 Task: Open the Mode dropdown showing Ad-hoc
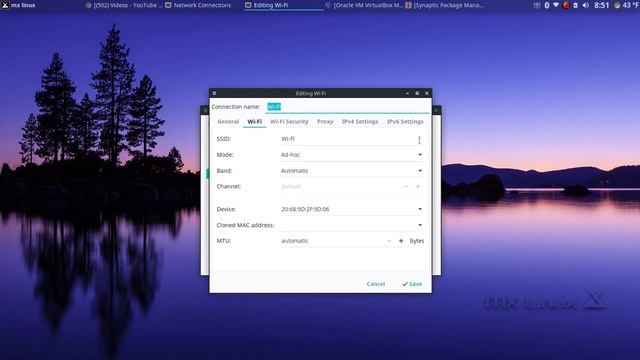point(351,155)
